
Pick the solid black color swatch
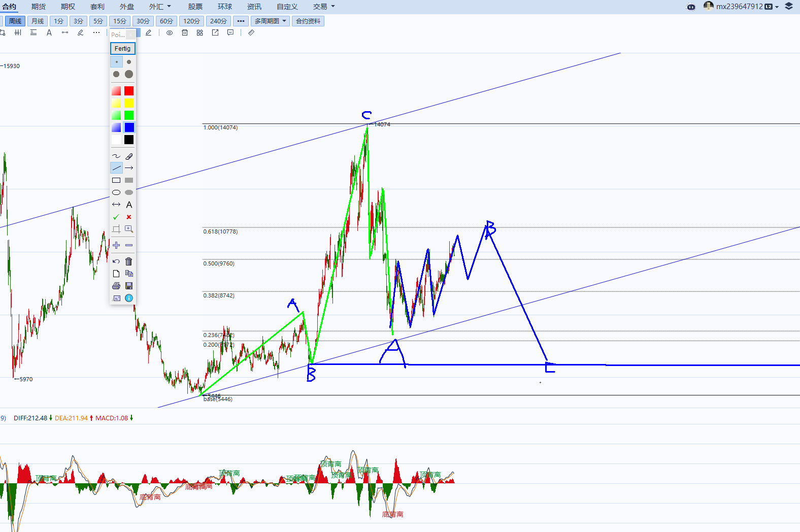[x=129, y=140]
